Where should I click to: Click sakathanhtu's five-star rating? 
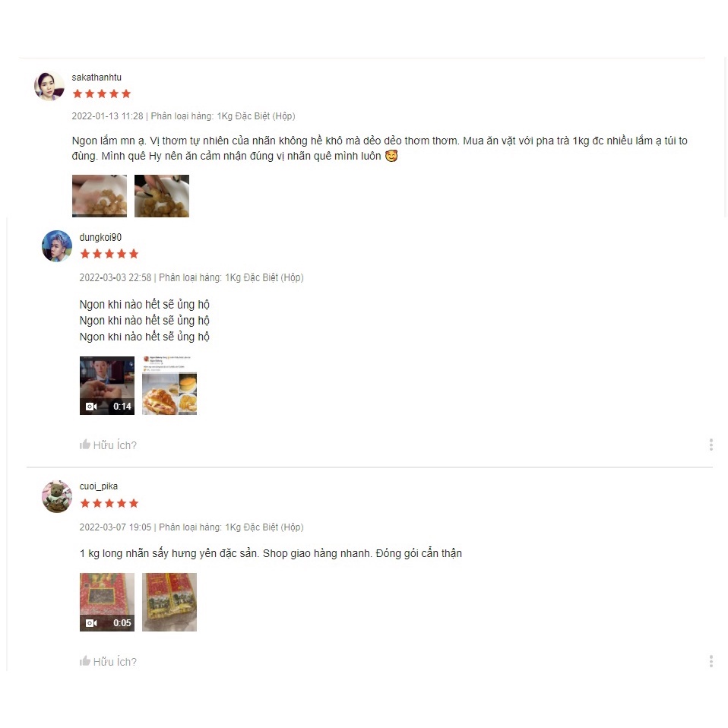102,93
